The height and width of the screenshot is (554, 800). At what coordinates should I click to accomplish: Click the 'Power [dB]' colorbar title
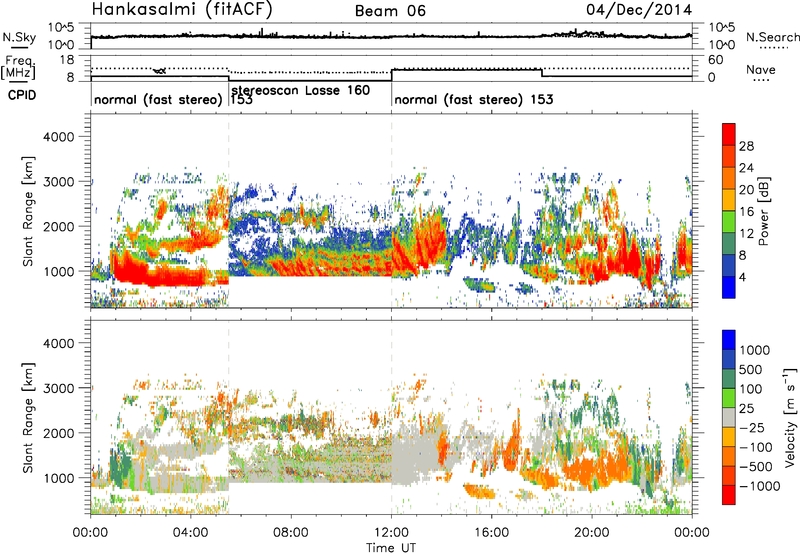763,211
